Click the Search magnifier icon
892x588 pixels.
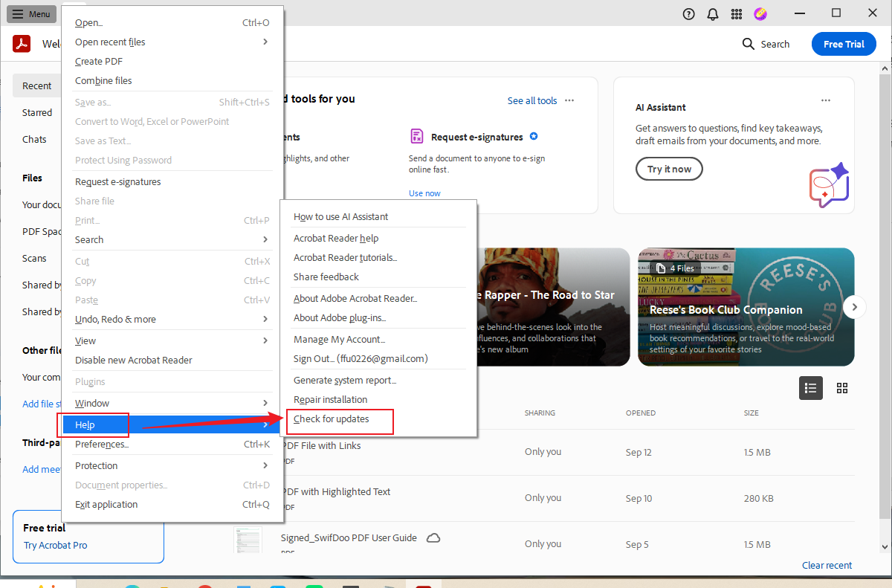pyautogui.click(x=747, y=44)
